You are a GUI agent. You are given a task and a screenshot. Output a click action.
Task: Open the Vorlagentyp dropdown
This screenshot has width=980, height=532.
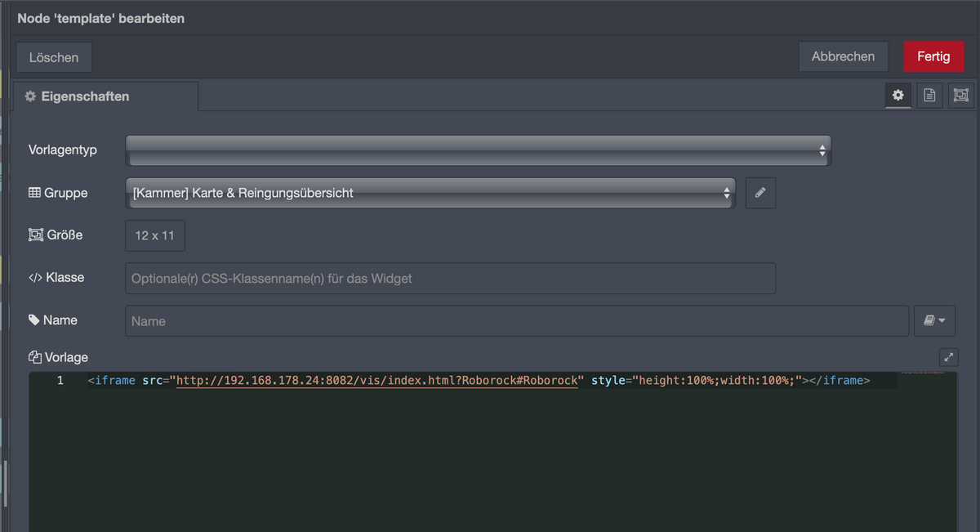click(x=478, y=150)
